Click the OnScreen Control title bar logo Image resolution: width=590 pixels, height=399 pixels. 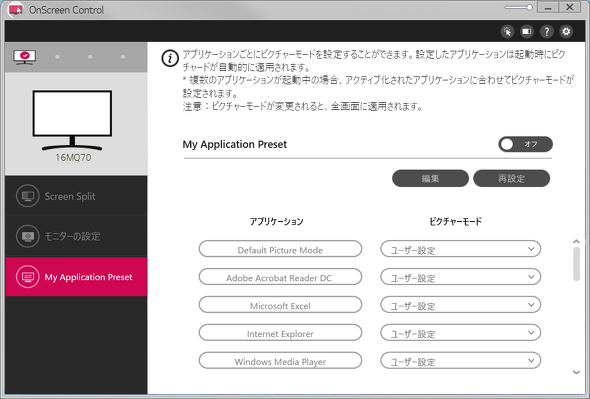click(15, 9)
